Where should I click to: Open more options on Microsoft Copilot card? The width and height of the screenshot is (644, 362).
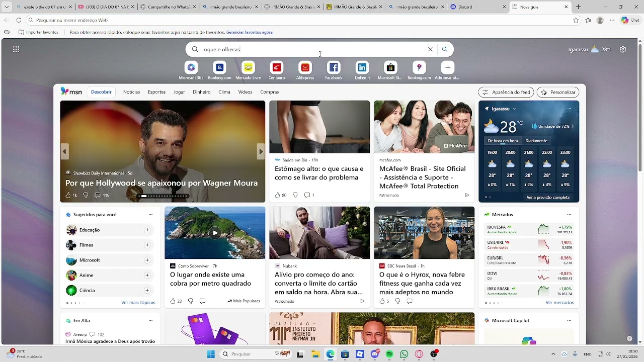pos(569,320)
